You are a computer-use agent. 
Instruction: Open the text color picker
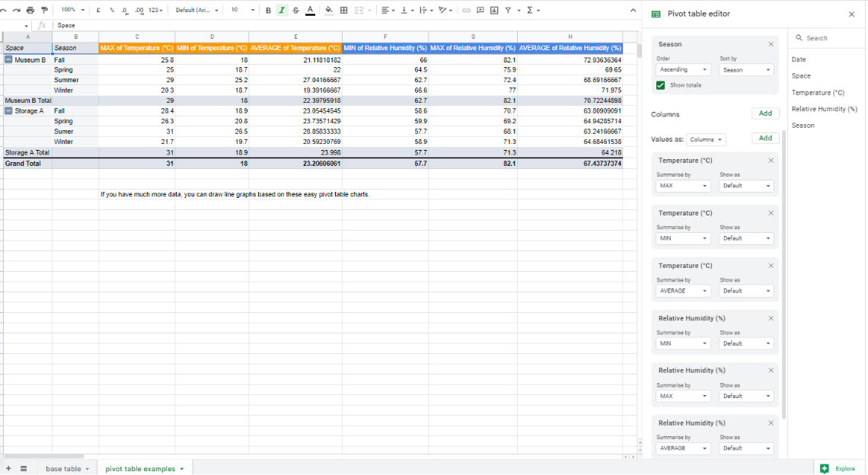pyautogui.click(x=310, y=10)
